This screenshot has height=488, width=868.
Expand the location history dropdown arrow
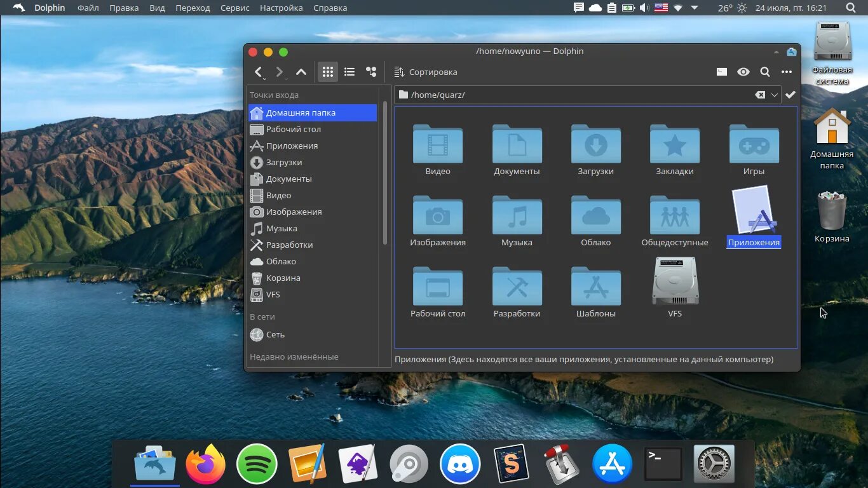tap(775, 95)
